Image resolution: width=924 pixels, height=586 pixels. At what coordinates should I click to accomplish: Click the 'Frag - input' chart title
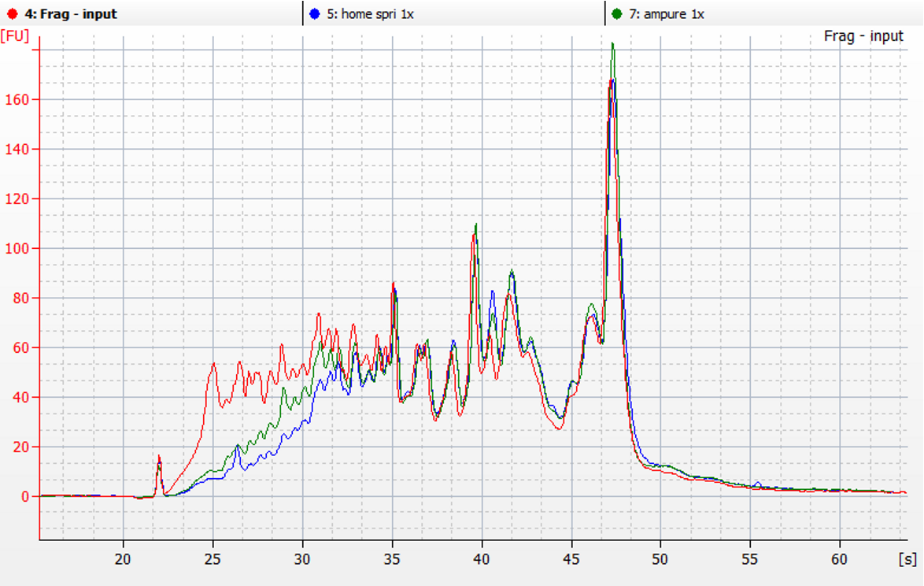863,36
